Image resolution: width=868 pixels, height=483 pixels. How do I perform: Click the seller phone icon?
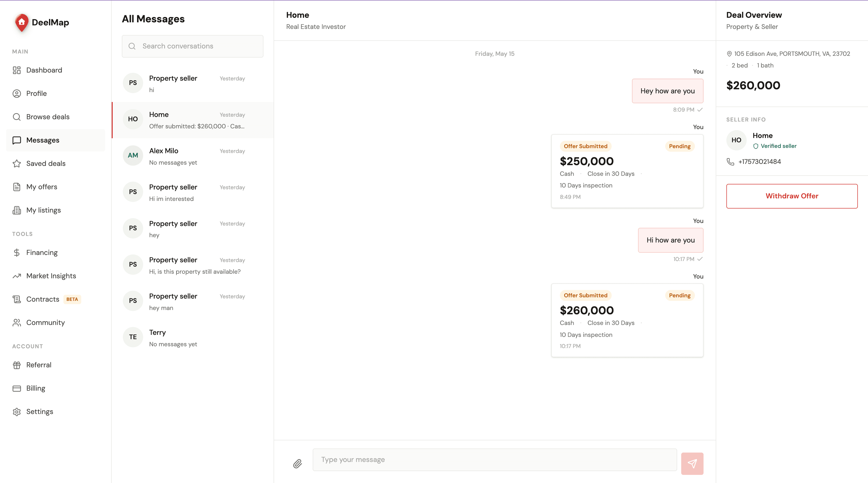[730, 162]
